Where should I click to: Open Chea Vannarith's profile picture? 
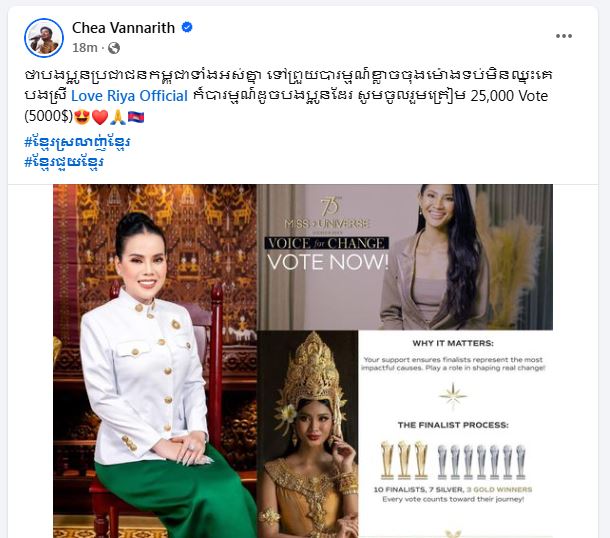click(44, 38)
